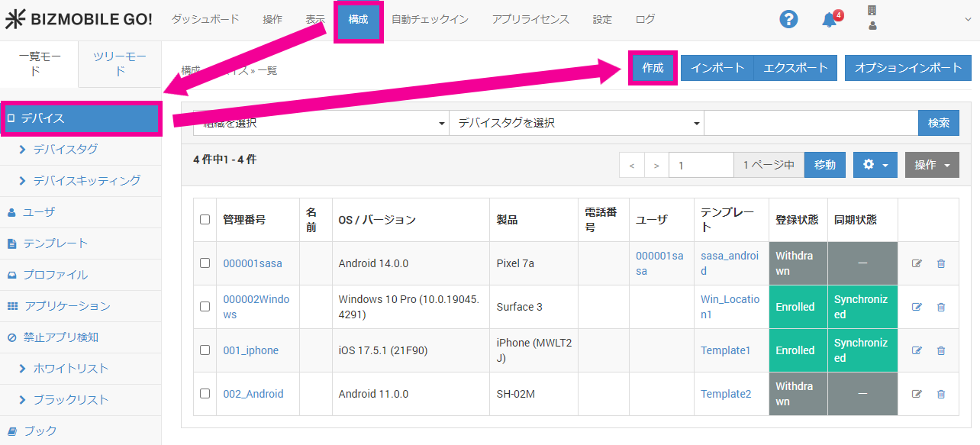The image size is (980, 445).
Task: Click trash icon for 000002Windows row
Action: (x=940, y=307)
